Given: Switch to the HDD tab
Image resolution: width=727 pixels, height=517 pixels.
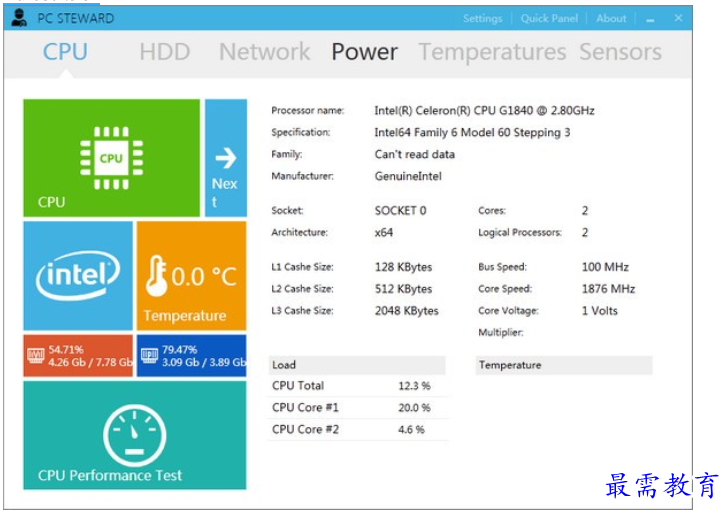Looking at the screenshot, I should point(165,51).
